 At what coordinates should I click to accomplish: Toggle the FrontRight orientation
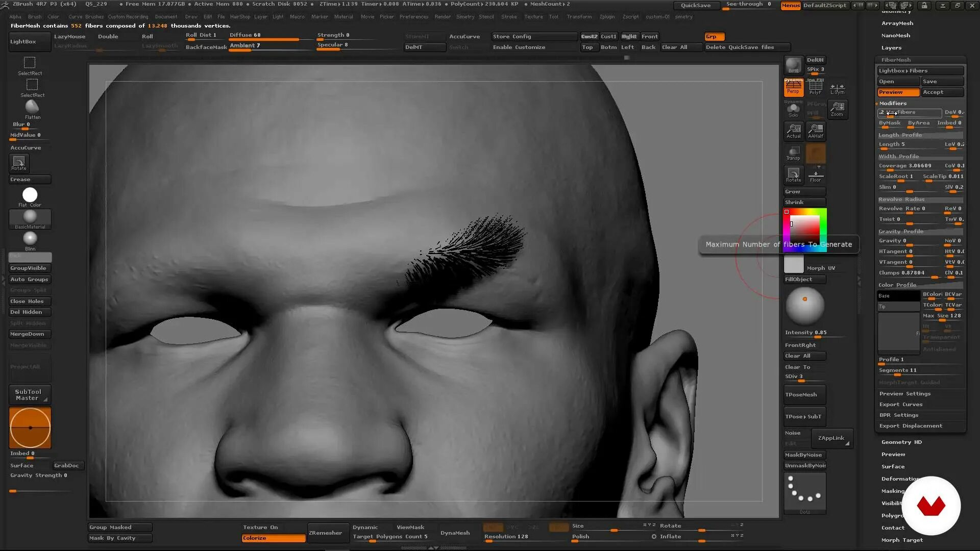801,345
